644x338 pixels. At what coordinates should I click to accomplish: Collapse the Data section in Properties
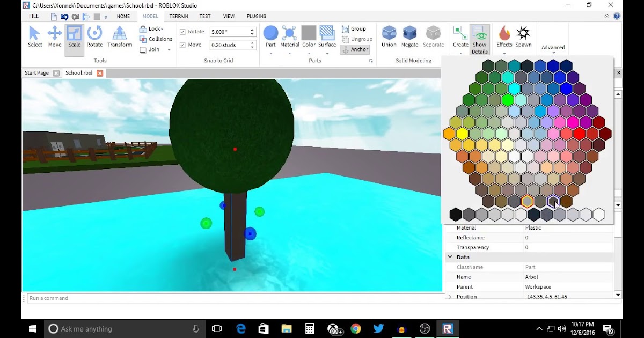click(x=450, y=257)
